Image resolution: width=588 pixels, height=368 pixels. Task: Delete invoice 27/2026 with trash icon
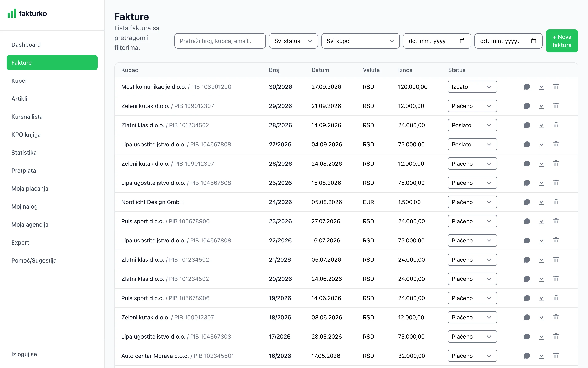(x=556, y=144)
